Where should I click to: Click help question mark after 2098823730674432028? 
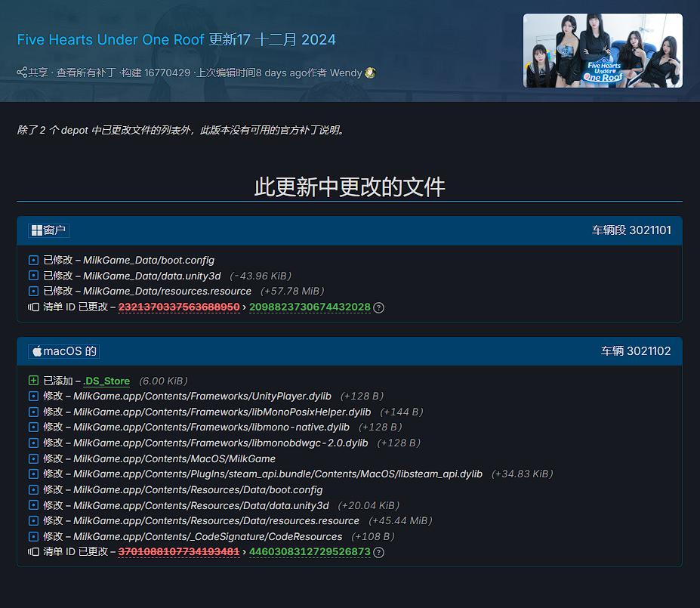click(378, 307)
